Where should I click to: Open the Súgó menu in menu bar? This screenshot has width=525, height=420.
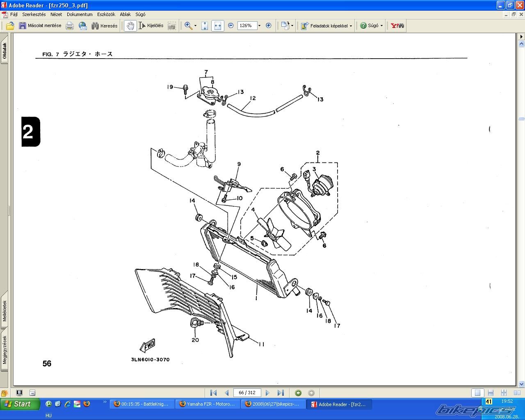(x=140, y=14)
